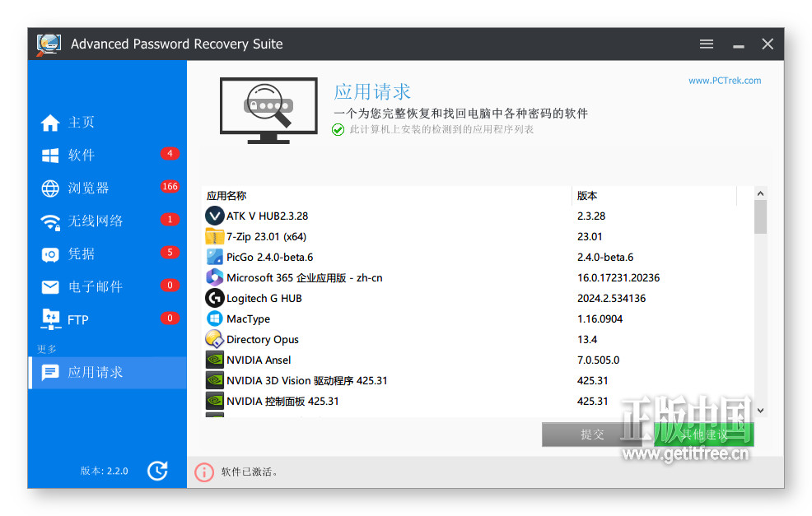This screenshot has height=516, width=812.
Task: Click the red 5 badge on 凭据
Action: pyautogui.click(x=170, y=253)
